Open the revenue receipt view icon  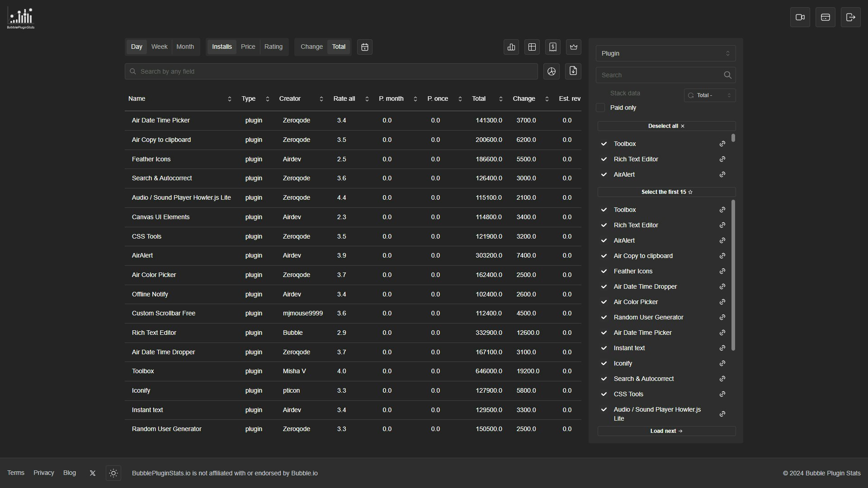(553, 47)
